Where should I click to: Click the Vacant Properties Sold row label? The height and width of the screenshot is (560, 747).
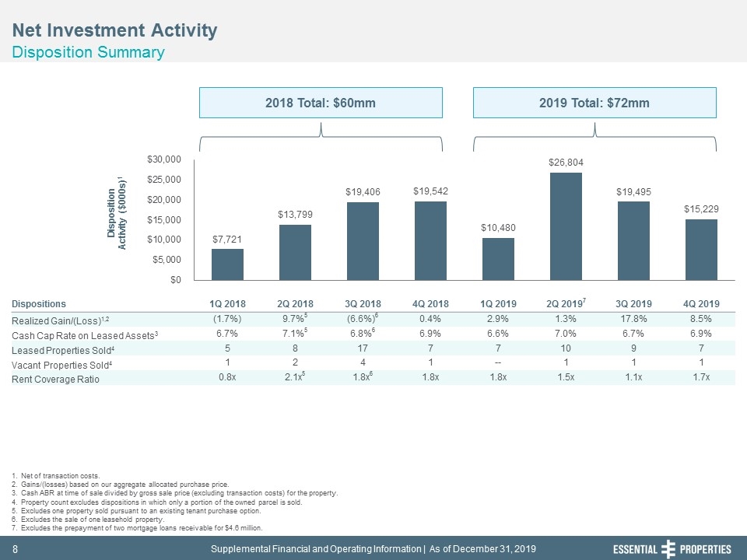point(62,366)
